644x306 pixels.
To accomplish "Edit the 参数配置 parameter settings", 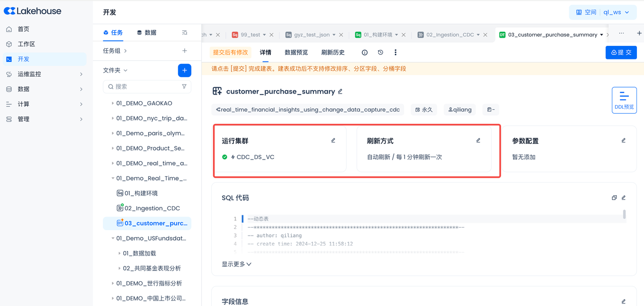I will click(x=623, y=140).
